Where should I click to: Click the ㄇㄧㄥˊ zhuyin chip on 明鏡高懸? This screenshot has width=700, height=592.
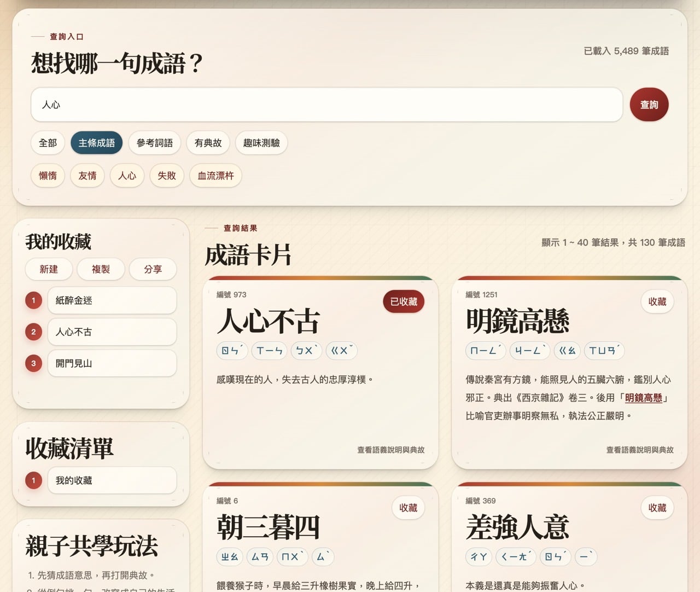486,351
